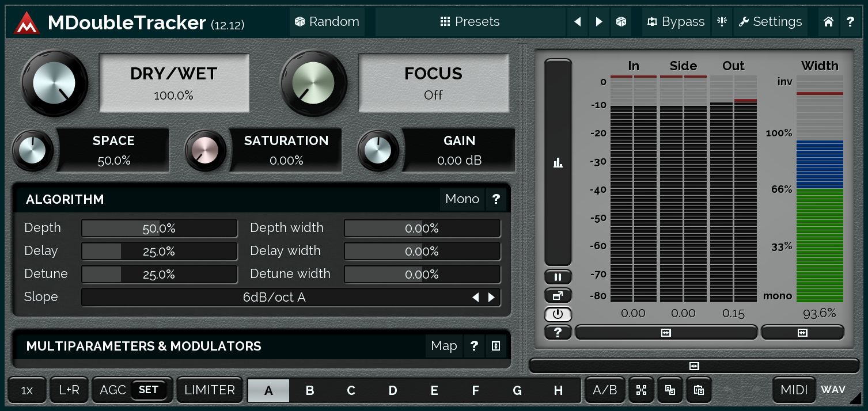Click the histogram icon on meter strip
Image resolution: width=868 pixels, height=411 pixels.
558,163
